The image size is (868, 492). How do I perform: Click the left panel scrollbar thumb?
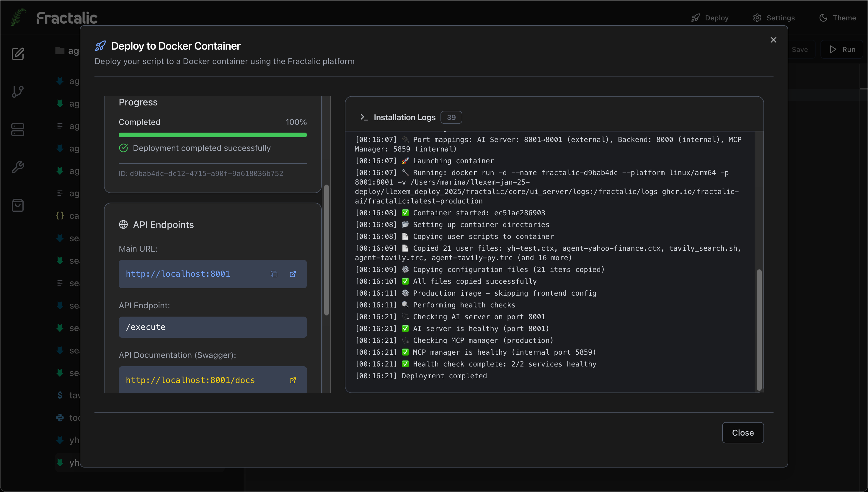tap(326, 250)
